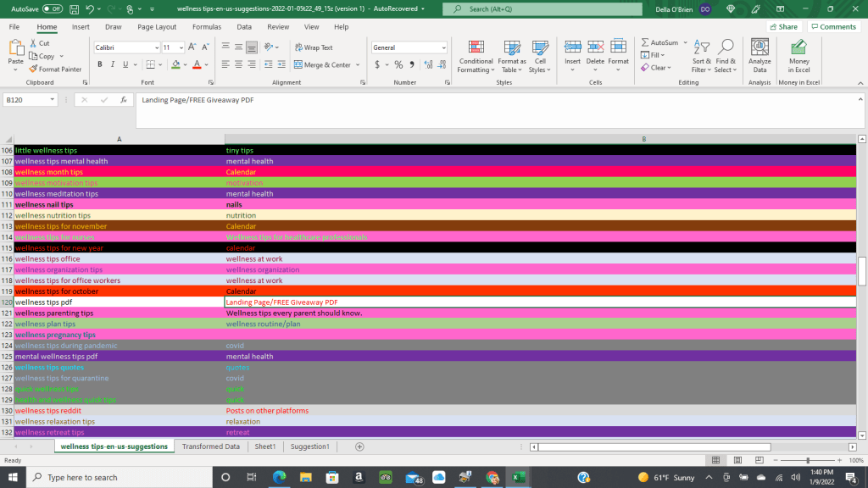
Task: Click the Merge & Center button
Action: [x=322, y=64]
